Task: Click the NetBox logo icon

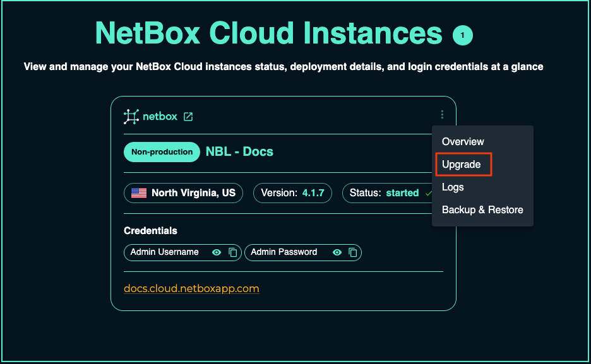Action: 131,117
